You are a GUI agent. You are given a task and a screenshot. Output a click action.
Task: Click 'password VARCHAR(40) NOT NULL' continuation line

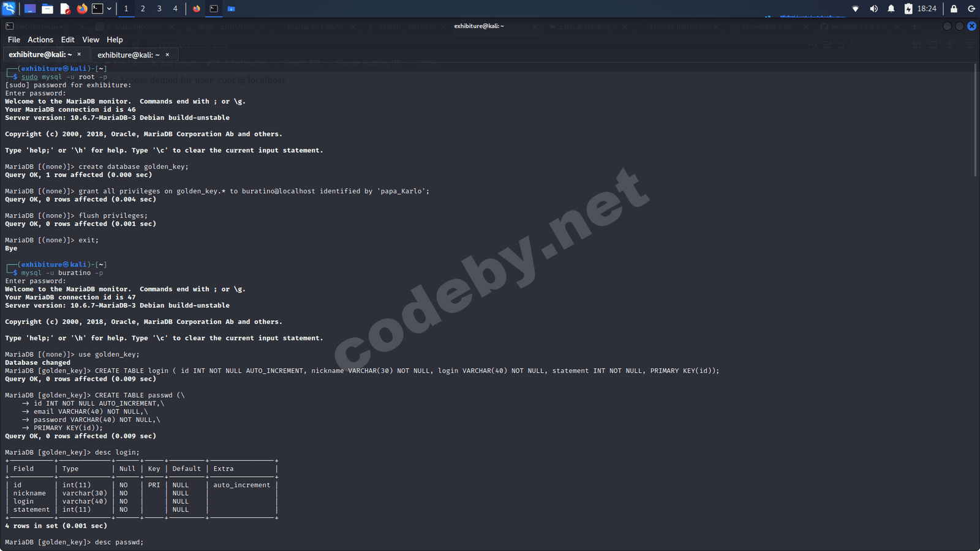(97, 420)
